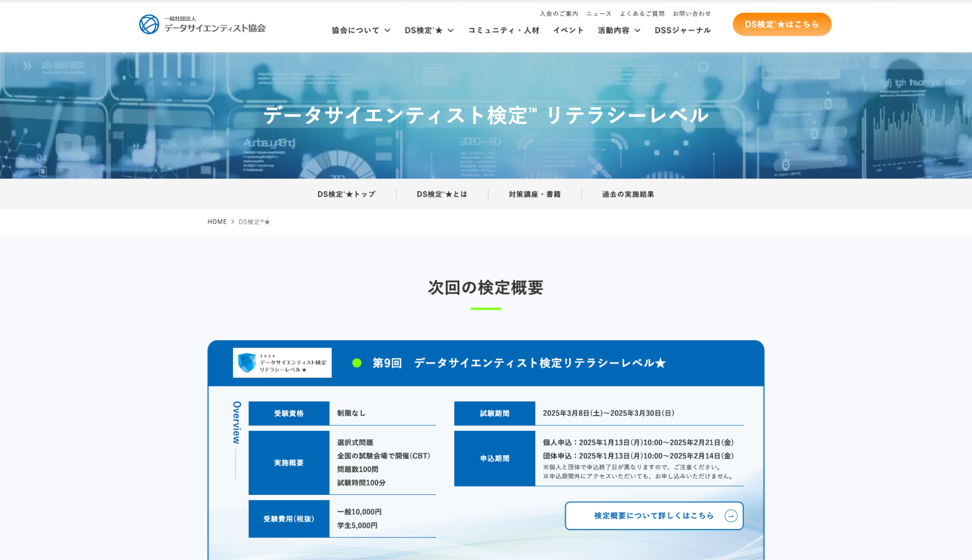This screenshot has width=972, height=560.
Task: Click hero banner title データサイエンティスト検定 リテラシーレベル
Action: pyautogui.click(x=486, y=115)
